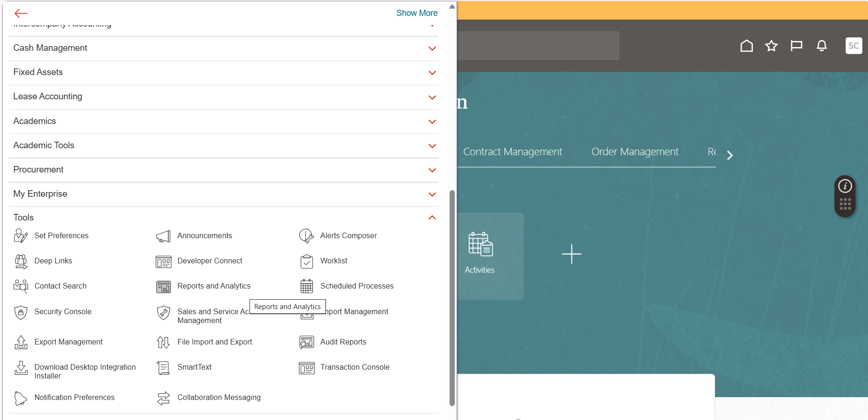Expand the My Enterprise section

pos(432,194)
